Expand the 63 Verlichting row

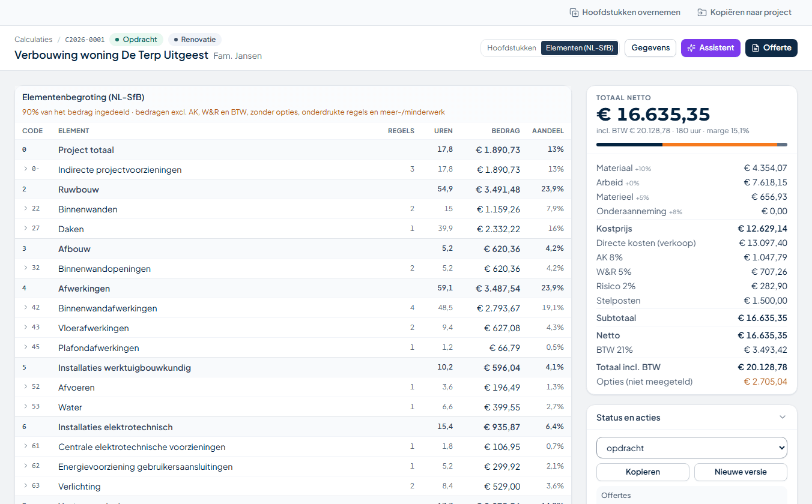point(26,486)
